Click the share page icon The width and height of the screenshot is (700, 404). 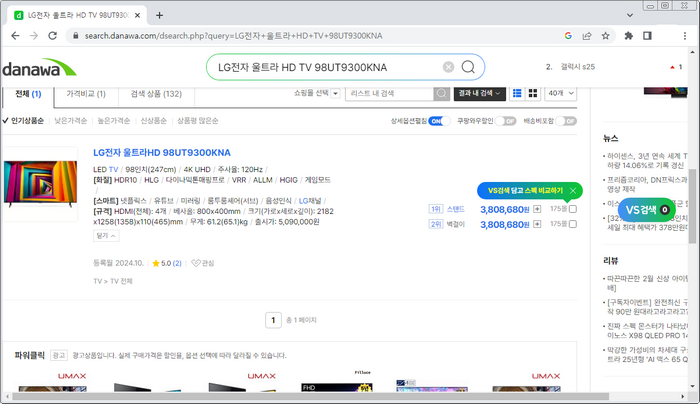(587, 36)
